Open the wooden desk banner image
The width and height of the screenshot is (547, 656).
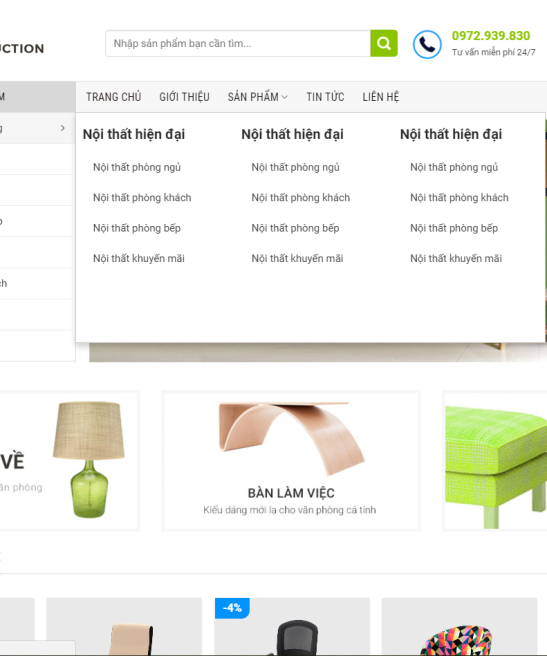[x=292, y=438]
